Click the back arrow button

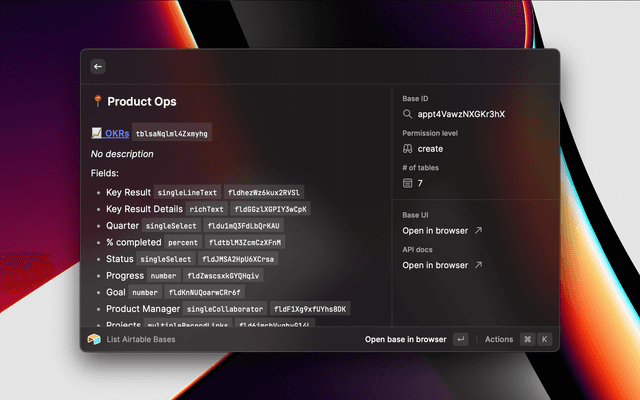click(x=98, y=66)
